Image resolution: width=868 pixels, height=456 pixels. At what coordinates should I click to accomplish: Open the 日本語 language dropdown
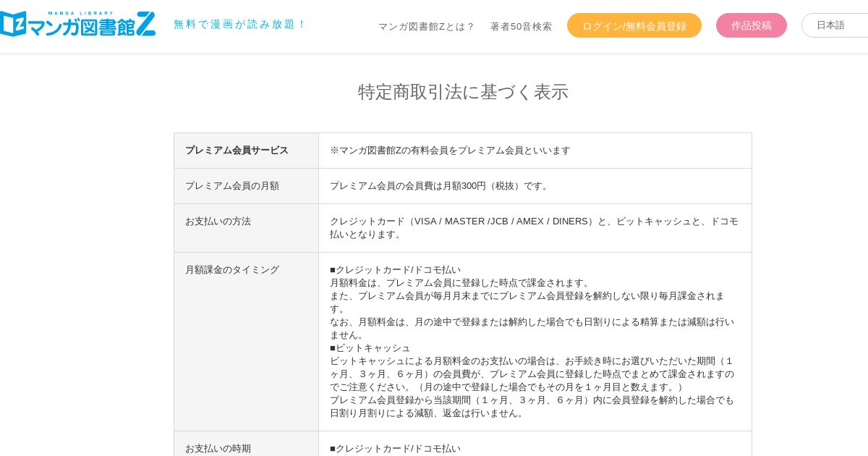tap(835, 25)
